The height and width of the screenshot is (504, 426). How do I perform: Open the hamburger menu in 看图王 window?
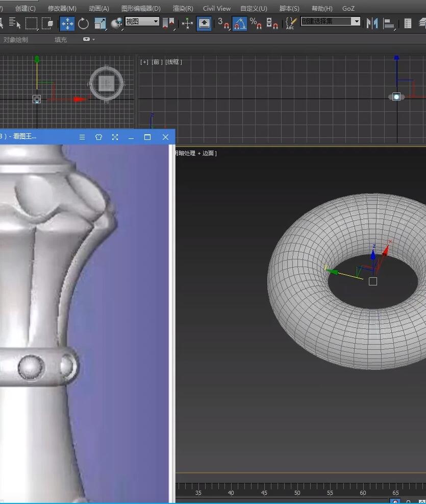click(x=82, y=137)
